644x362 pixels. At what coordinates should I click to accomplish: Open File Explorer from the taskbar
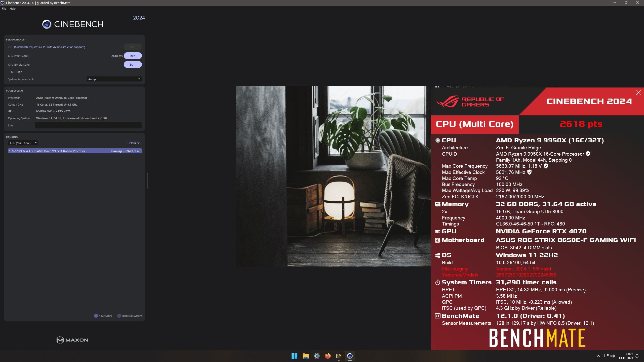(305, 356)
